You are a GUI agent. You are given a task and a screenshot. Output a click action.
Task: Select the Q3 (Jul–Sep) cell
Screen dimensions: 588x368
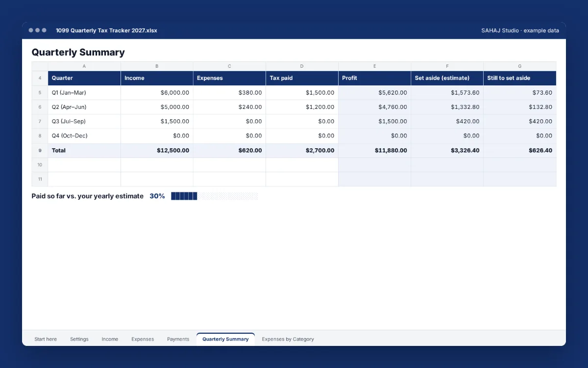click(x=84, y=122)
